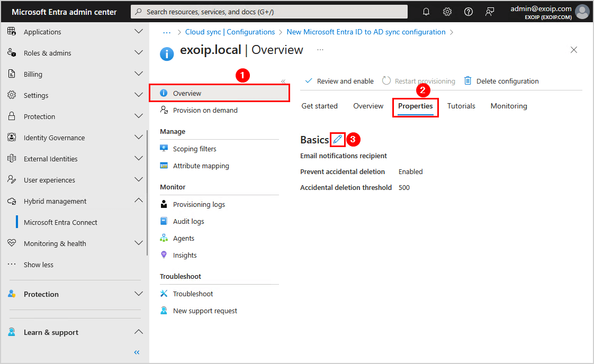
Task: Switch to the Monitoring tab
Action: [509, 106]
